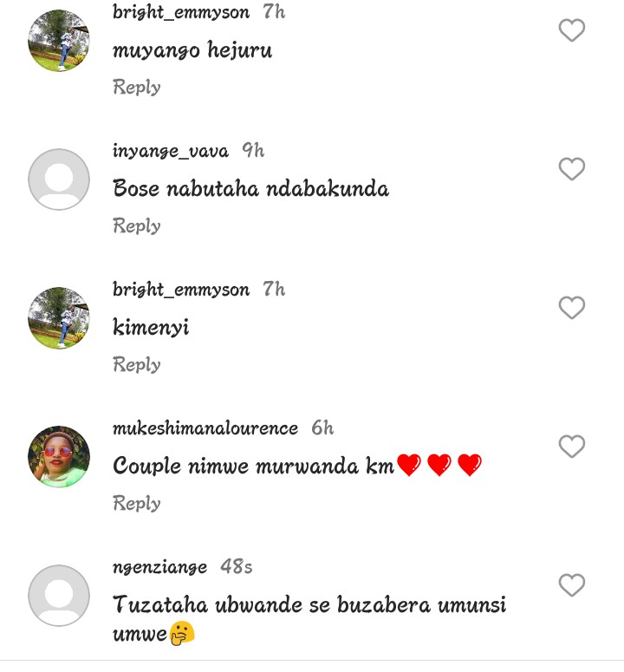
Task: Open bright_emmyson avatar above 'muyango hejuru'
Action: click(59, 40)
